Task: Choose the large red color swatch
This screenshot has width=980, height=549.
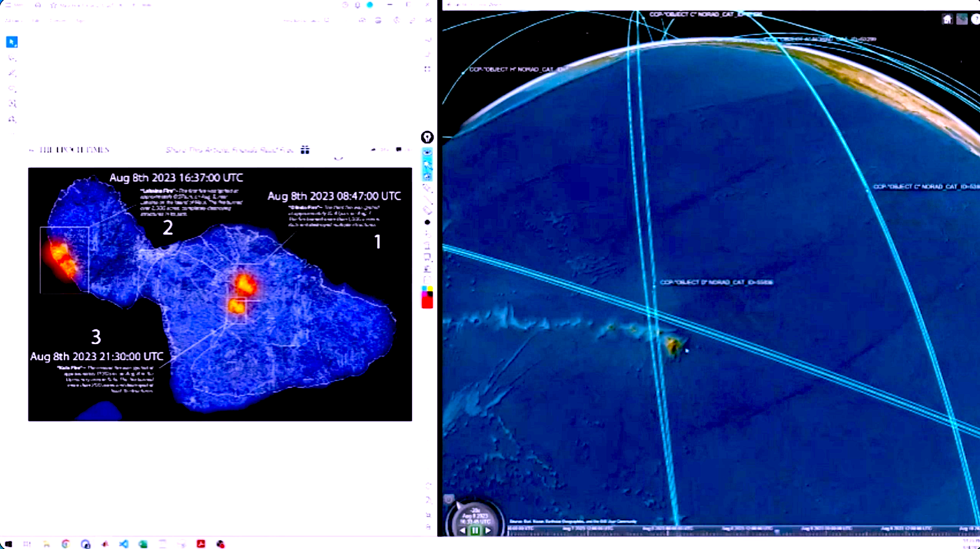Action: pos(427,303)
